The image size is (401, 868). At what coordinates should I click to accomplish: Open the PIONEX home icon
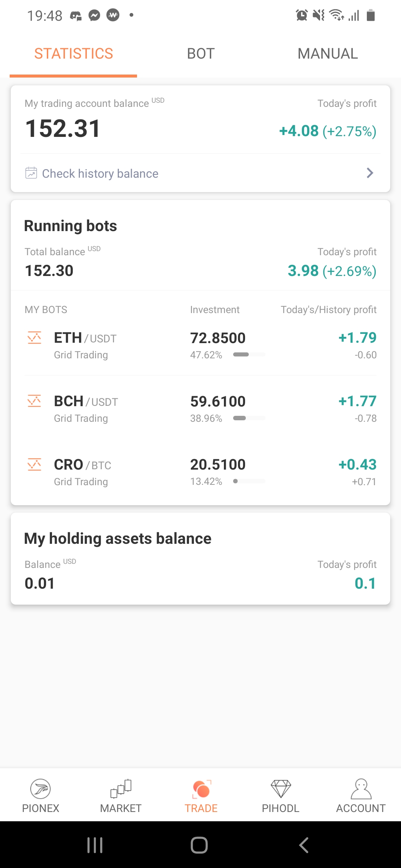click(40, 789)
